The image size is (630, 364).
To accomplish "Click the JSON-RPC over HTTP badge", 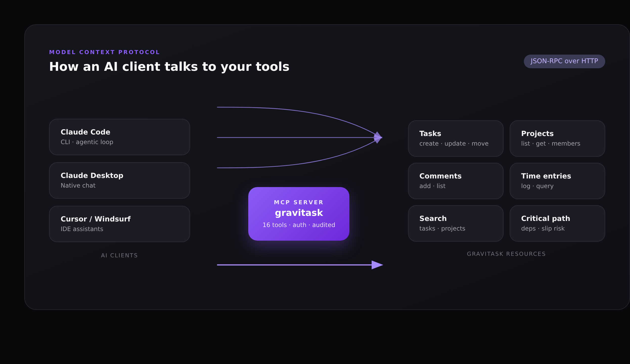I will tap(564, 61).
